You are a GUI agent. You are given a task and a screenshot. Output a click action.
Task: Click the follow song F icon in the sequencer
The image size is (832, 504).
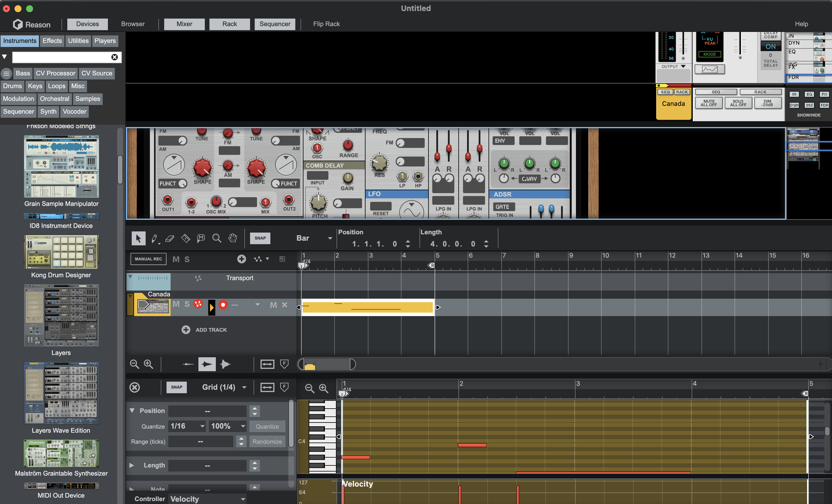[x=285, y=364]
